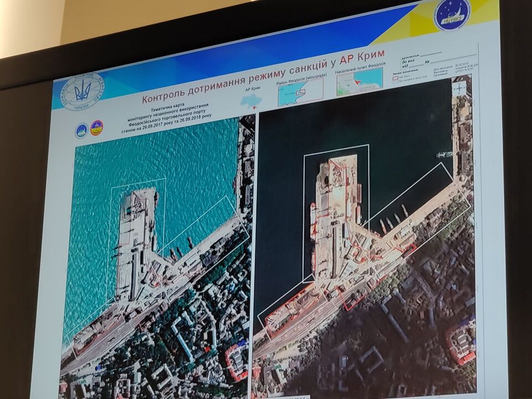Click the red legend box symbol
Viewport: 532px width, 399px height.
395,78
